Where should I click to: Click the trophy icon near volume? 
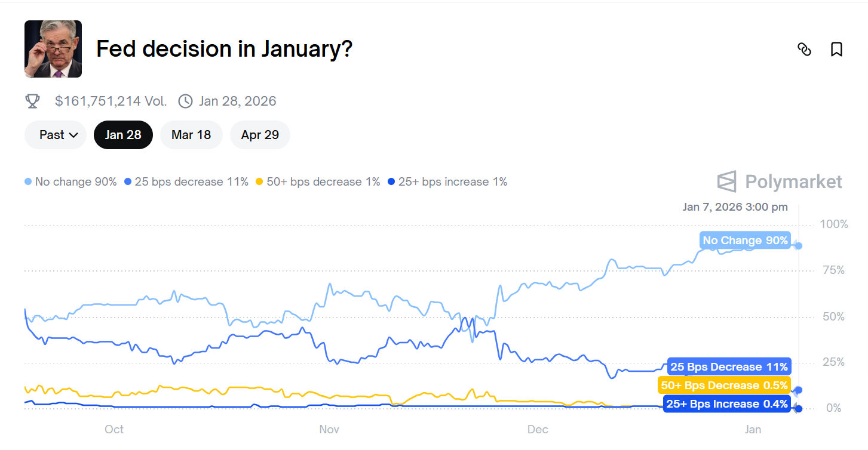tap(32, 101)
